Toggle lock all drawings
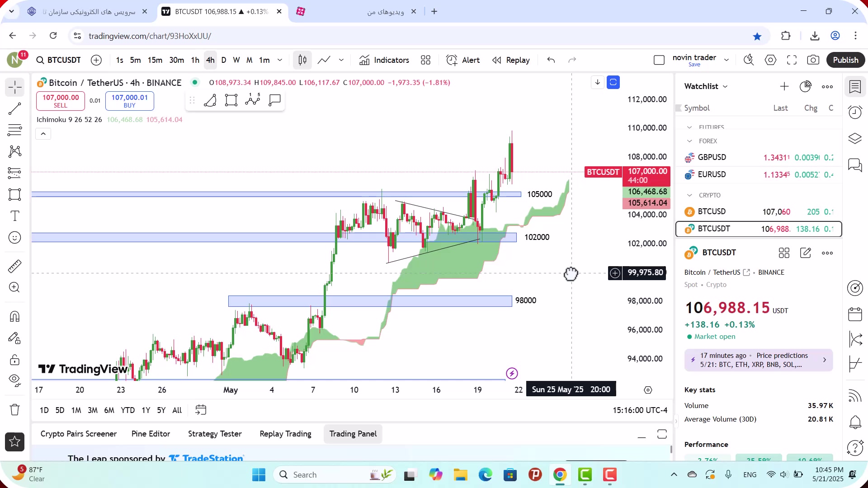The height and width of the screenshot is (488, 868). (x=15, y=360)
